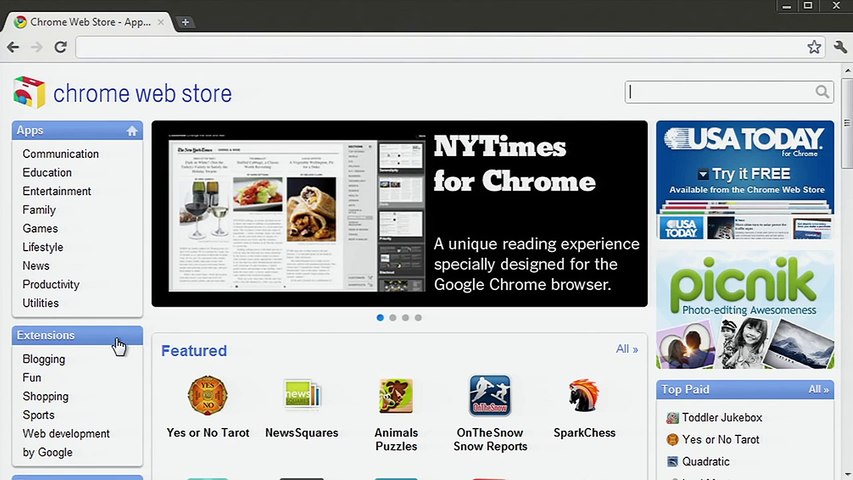Select the third carousel dot

click(405, 318)
